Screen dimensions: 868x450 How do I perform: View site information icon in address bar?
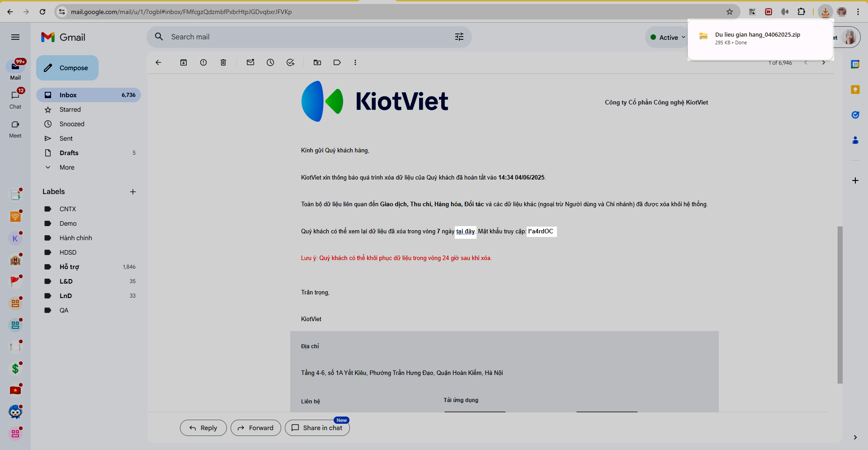coord(62,12)
